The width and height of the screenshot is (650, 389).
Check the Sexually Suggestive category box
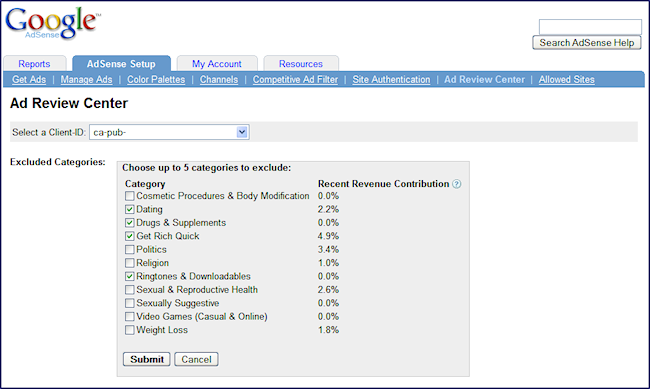click(x=130, y=303)
